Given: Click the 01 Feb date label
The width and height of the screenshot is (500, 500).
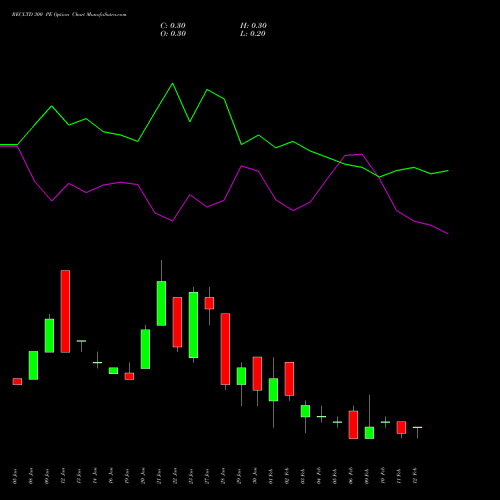Looking at the screenshot, I should [271, 476].
